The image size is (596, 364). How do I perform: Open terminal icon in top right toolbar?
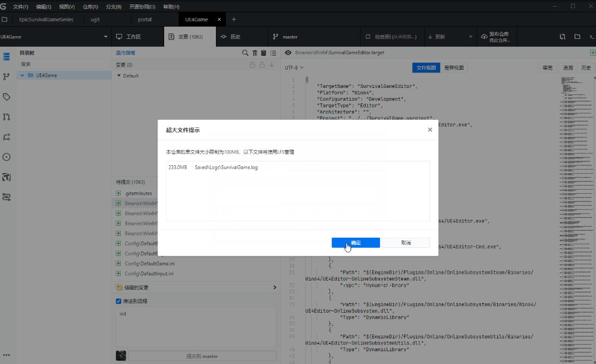[x=591, y=37]
